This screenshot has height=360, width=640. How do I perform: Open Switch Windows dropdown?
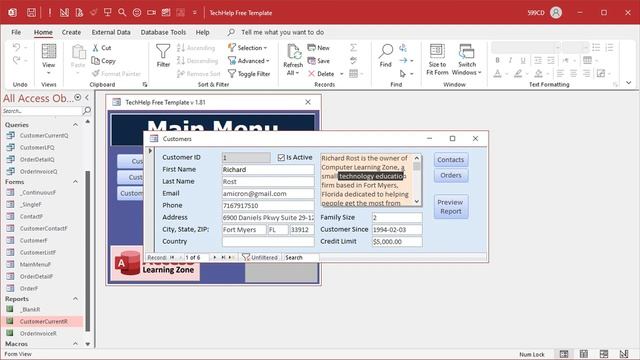(467, 60)
